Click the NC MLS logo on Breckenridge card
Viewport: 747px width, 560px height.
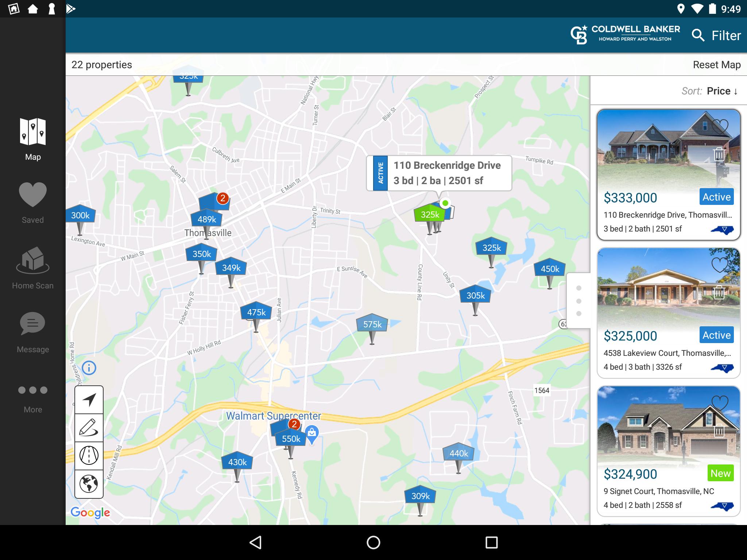pyautogui.click(x=722, y=230)
